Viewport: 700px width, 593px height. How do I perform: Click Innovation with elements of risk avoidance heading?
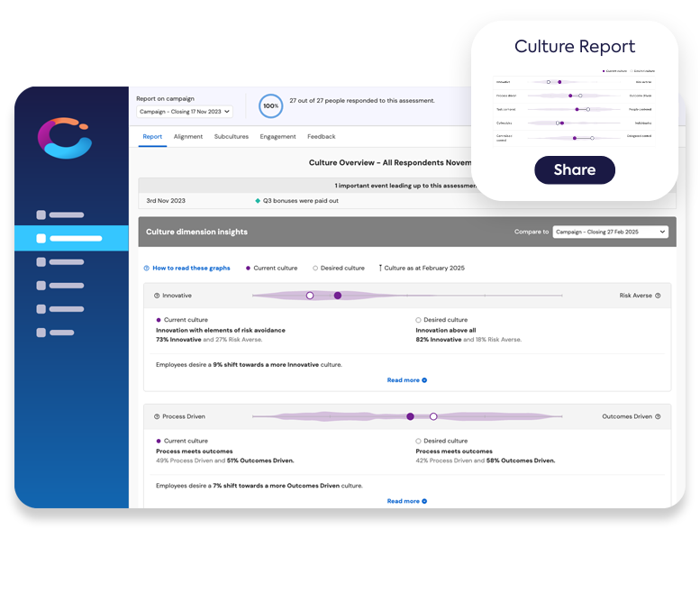(x=221, y=331)
